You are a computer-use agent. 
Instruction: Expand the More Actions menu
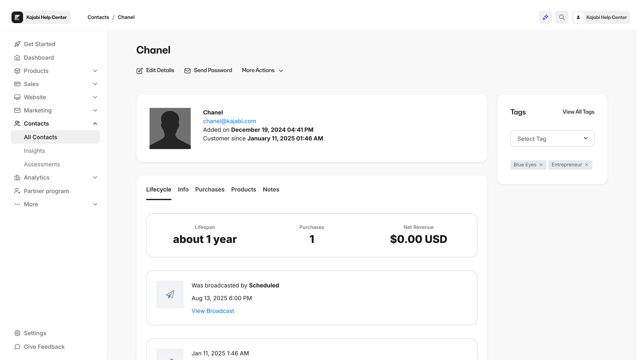262,70
